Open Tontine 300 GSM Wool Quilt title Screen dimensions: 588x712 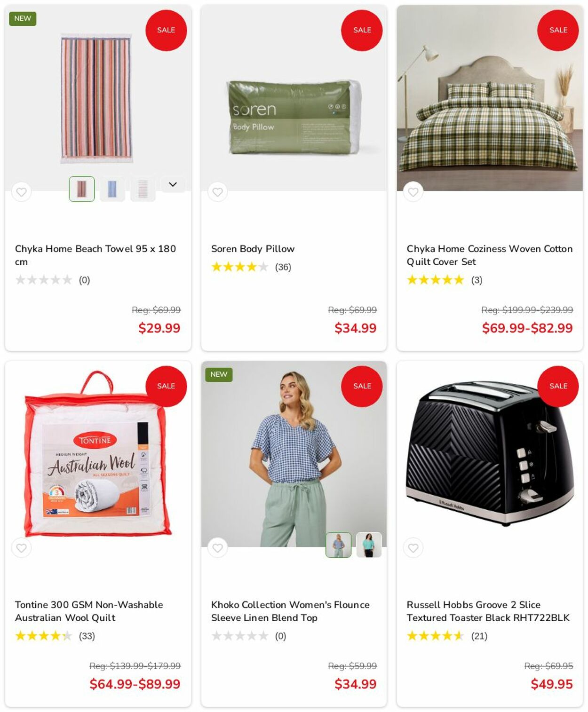89,611
